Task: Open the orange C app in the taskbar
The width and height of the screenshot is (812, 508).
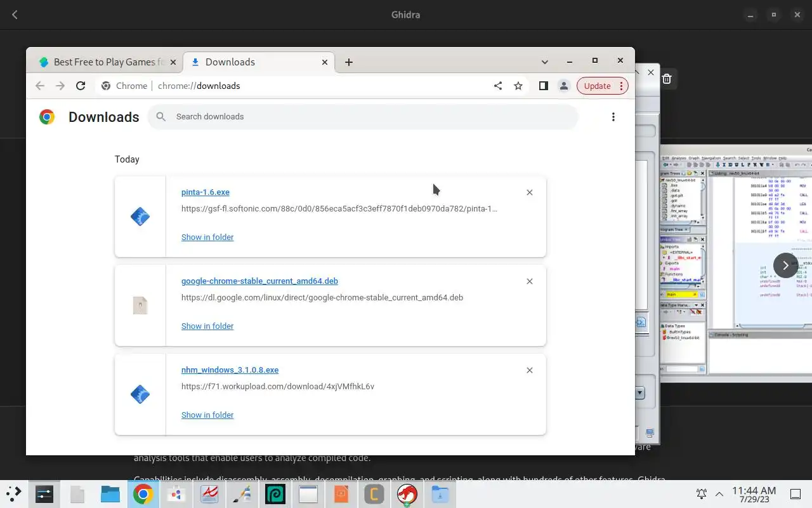Action: point(374,494)
